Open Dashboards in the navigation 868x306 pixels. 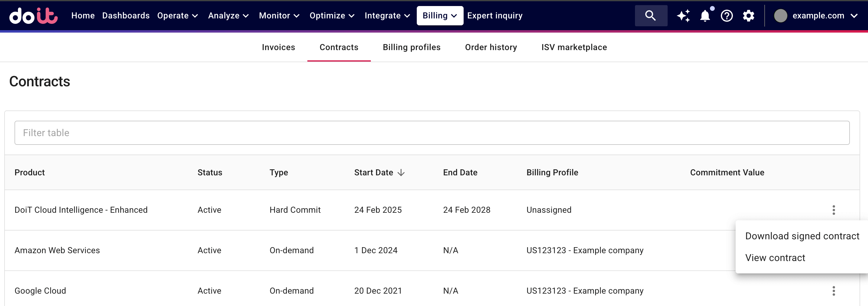point(126,15)
